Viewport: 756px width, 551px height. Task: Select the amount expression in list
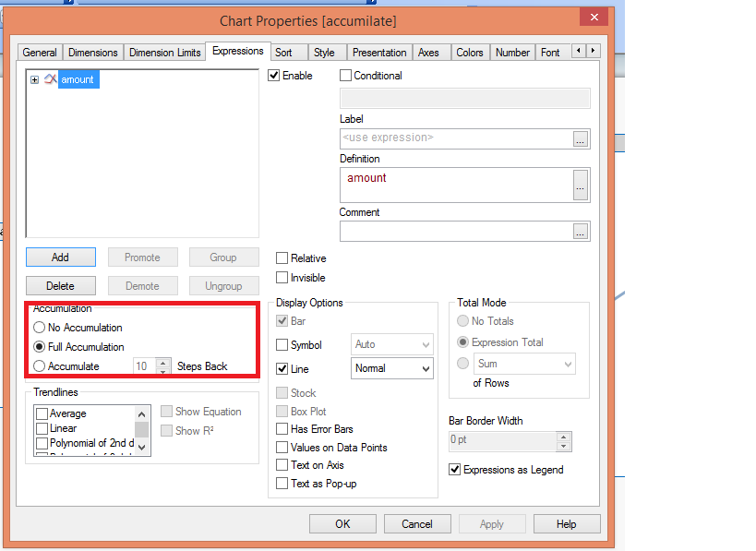coord(78,79)
